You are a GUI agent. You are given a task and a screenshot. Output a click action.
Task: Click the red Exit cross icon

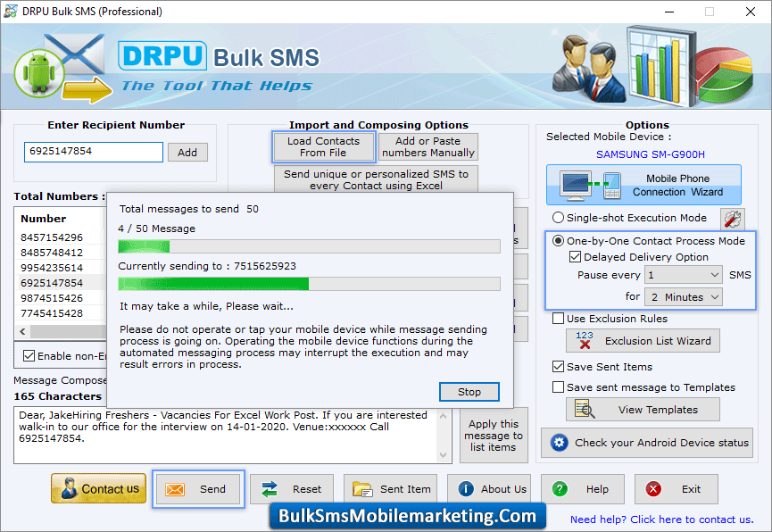[653, 488]
